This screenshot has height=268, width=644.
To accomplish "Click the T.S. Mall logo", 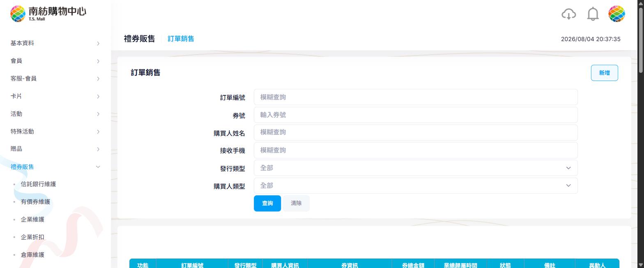I will [48, 14].
